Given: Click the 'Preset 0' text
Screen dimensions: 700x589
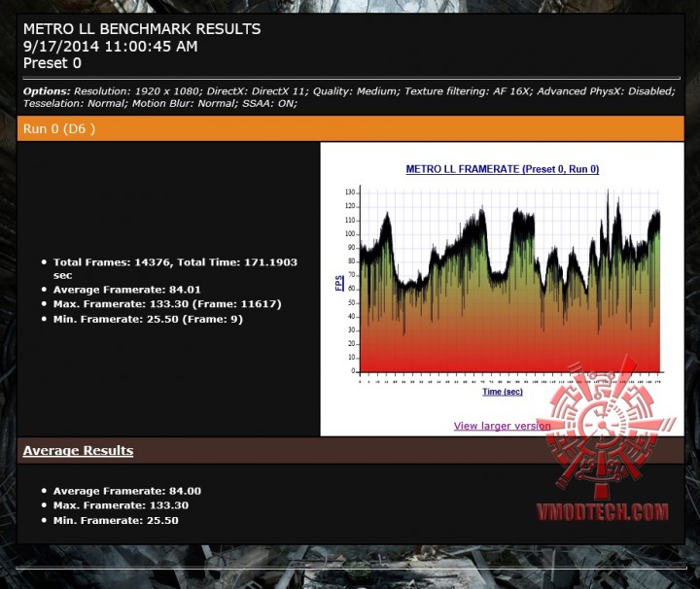Looking at the screenshot, I should pos(52,63).
